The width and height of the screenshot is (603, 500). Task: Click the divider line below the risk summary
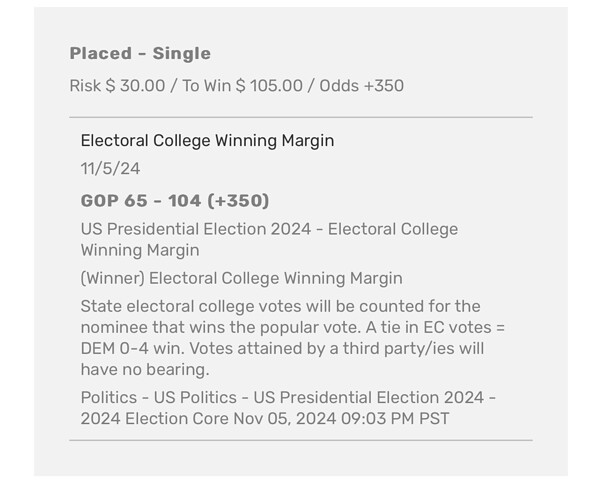point(300,117)
